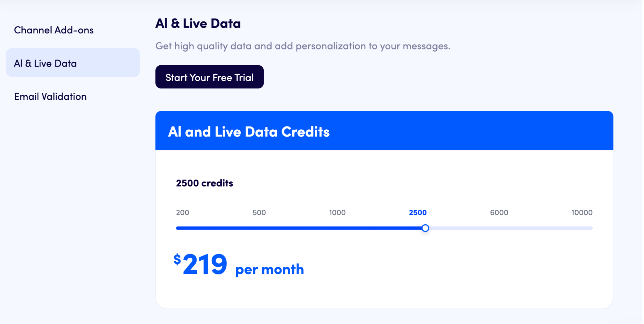Click the per month label text
The height and width of the screenshot is (324, 644).
tap(269, 269)
